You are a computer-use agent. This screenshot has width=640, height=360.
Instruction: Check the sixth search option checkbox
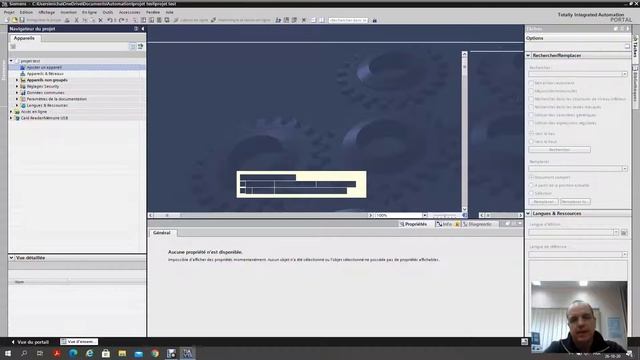tap(531, 123)
